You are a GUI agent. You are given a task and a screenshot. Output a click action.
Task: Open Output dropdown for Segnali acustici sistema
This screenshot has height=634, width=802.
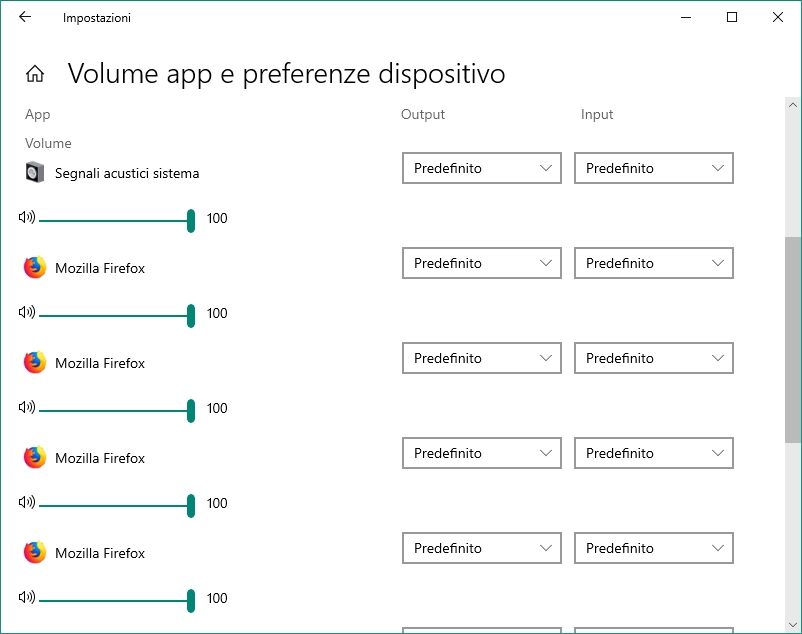coord(482,168)
